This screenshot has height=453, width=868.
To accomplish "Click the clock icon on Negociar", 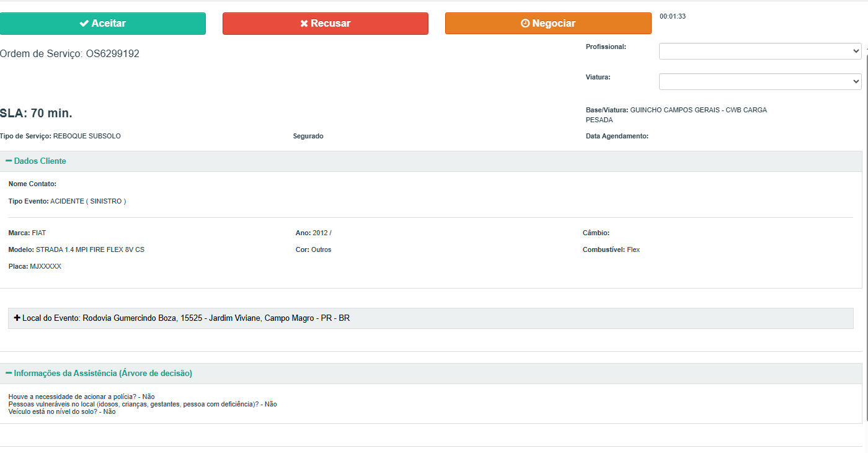I will [x=525, y=24].
